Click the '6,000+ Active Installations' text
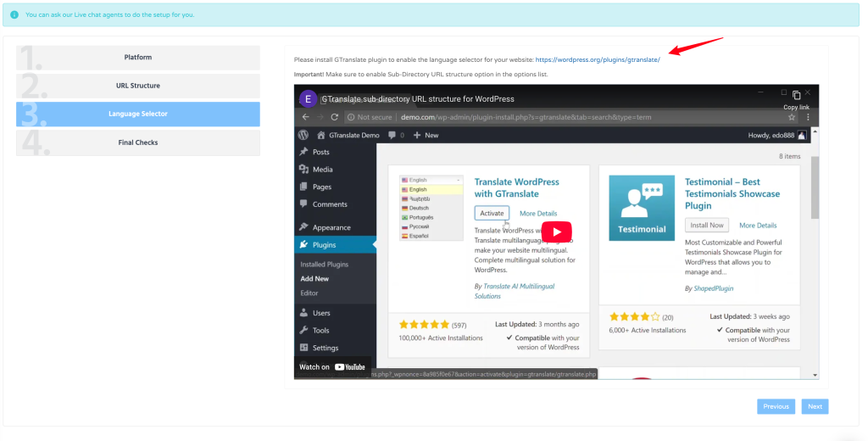 pos(647,330)
